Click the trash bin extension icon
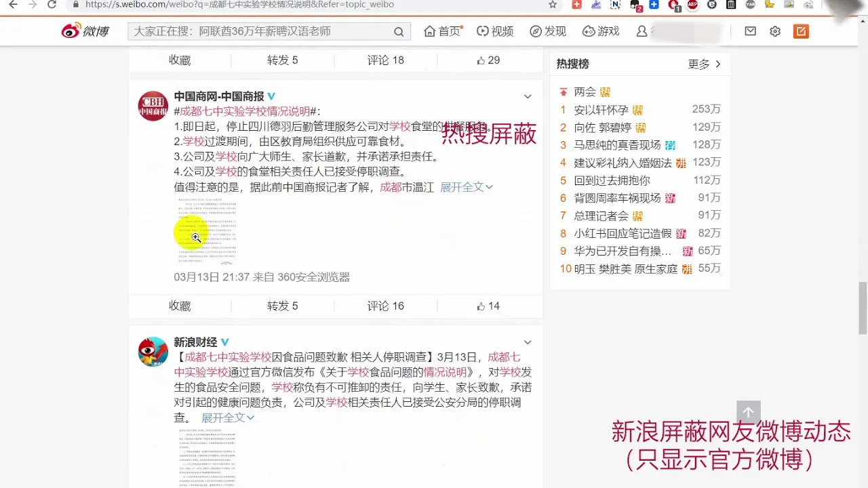This screenshot has height=488, width=868. tap(731, 5)
